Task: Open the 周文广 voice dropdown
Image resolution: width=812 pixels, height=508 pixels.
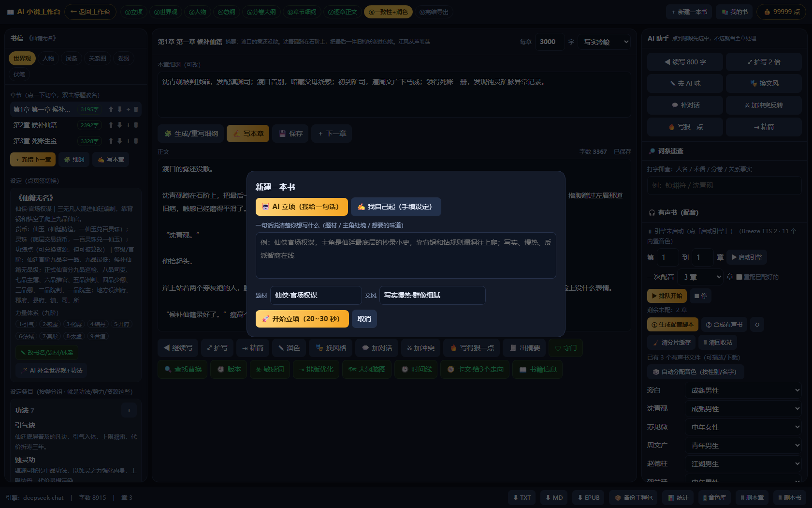Action: tap(744, 445)
